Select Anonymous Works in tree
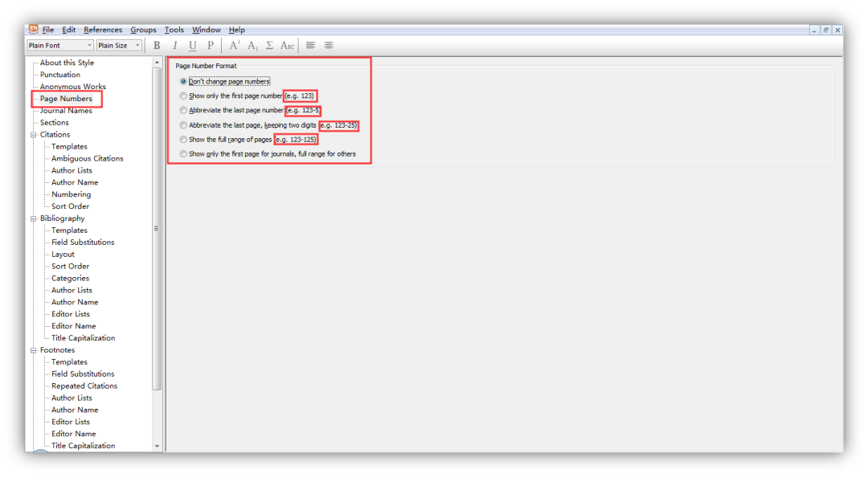 (x=72, y=86)
